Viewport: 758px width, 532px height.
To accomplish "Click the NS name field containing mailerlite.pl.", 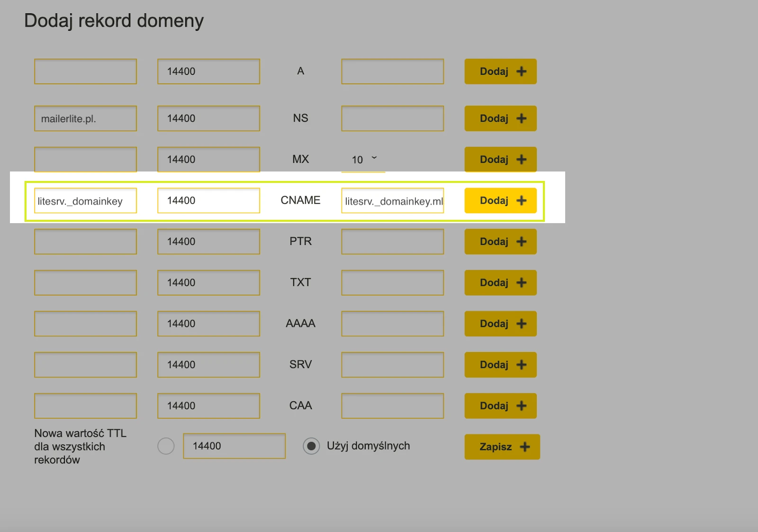I will click(x=85, y=118).
